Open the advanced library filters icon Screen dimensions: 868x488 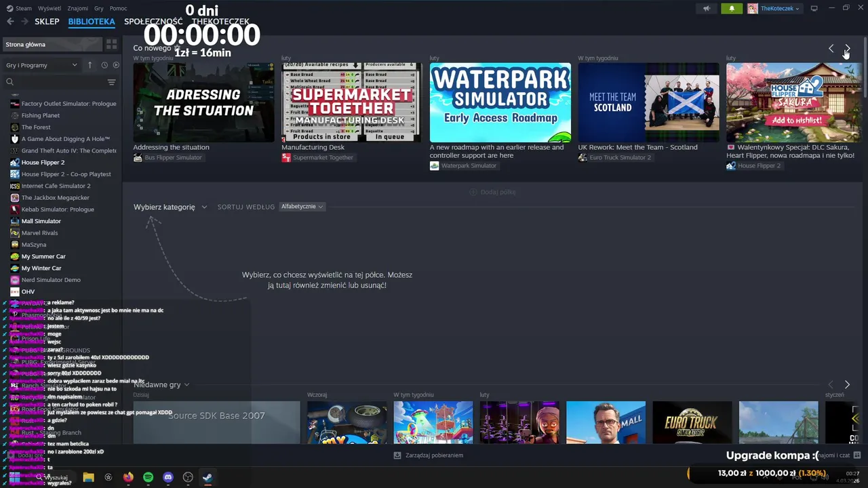click(x=111, y=82)
